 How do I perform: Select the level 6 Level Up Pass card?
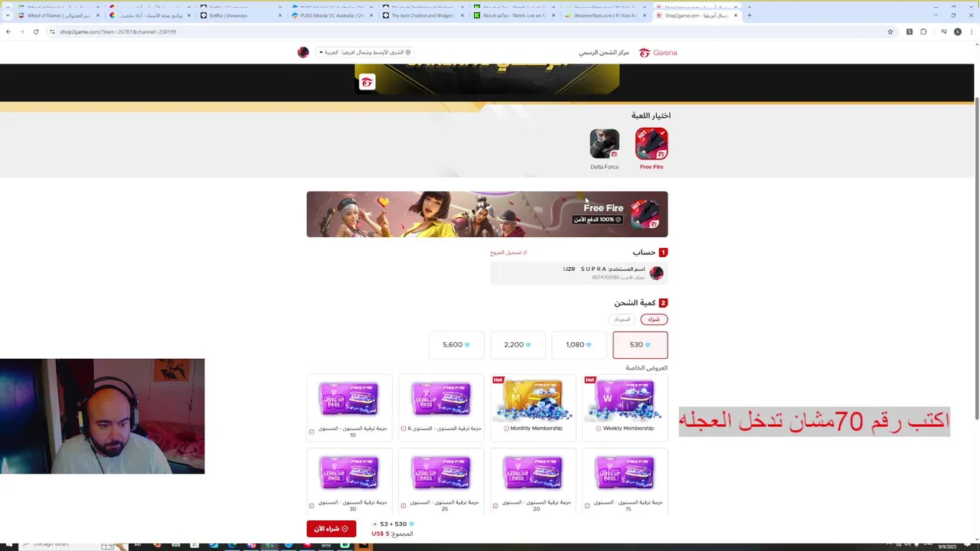[x=441, y=408]
